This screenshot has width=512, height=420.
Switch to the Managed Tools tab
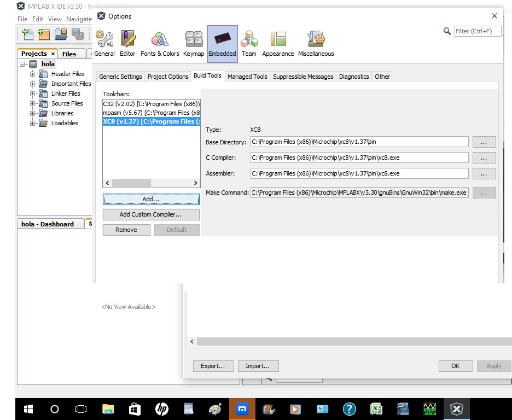tap(247, 77)
